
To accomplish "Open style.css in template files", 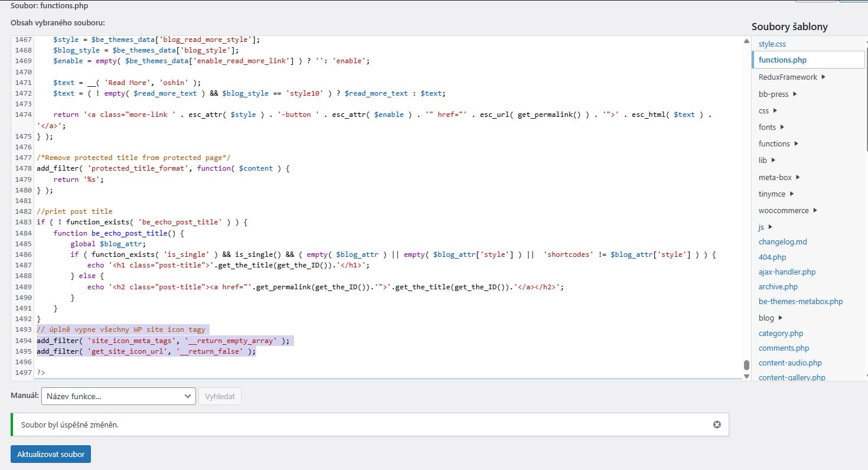I will (772, 44).
